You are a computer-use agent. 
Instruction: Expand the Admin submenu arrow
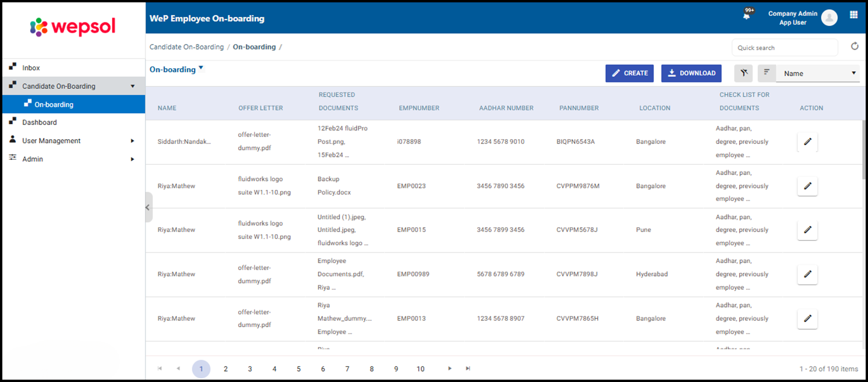[x=133, y=159]
